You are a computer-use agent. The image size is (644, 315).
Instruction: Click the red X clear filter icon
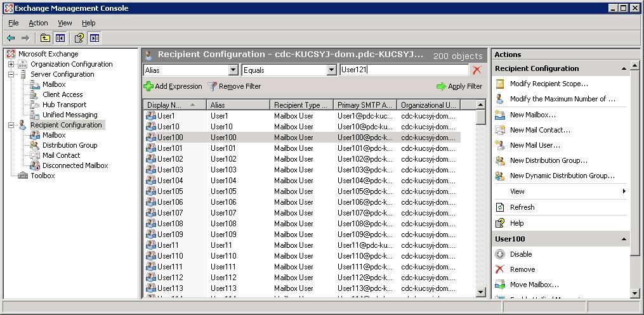point(476,70)
